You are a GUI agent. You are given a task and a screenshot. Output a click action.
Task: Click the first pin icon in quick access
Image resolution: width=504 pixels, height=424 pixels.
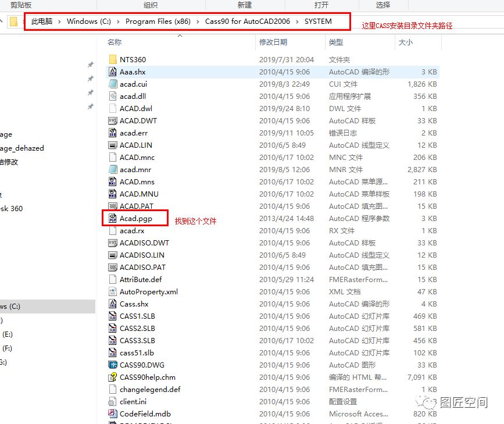coord(91,65)
